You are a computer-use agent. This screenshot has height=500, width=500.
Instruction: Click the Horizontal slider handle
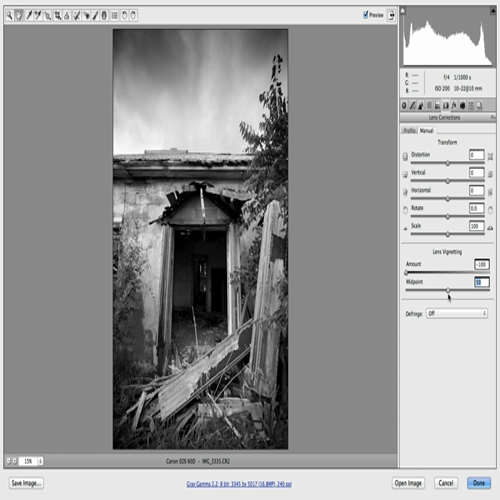point(448,199)
